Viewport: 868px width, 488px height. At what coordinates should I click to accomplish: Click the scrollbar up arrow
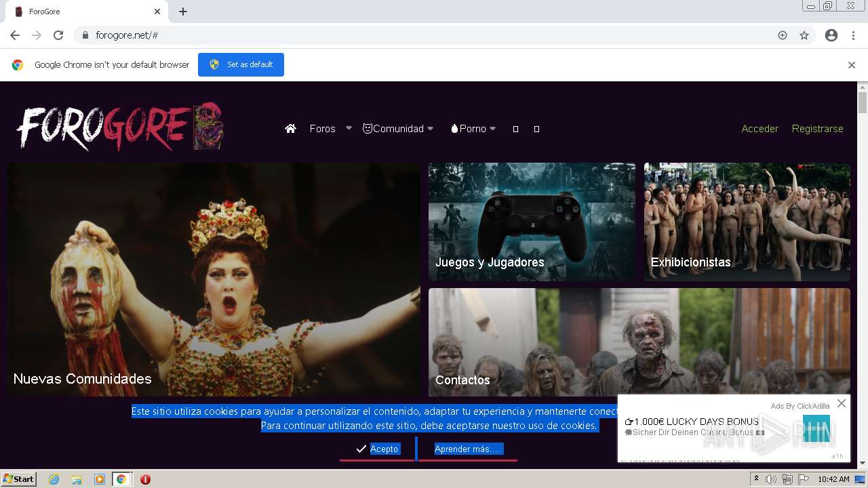coord(863,87)
